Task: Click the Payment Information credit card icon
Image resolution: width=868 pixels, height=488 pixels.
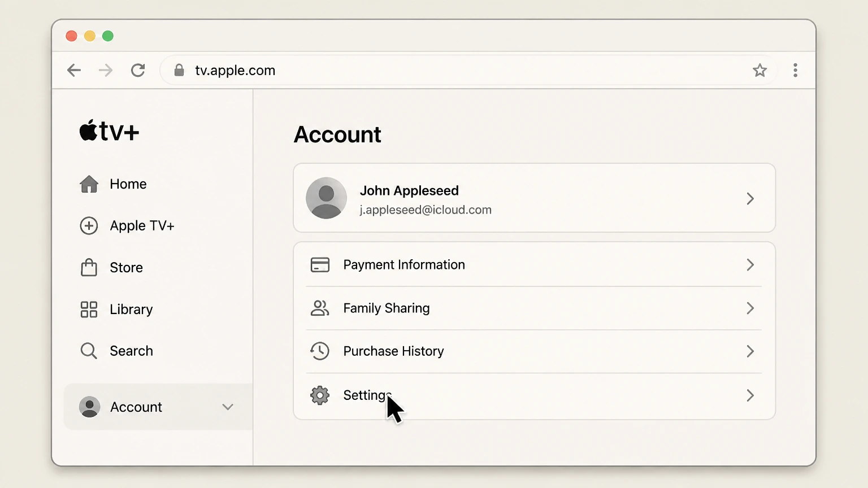Action: 320,265
